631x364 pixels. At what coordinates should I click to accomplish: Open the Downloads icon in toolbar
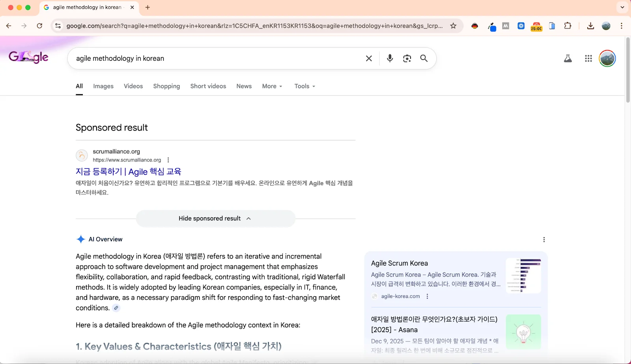pyautogui.click(x=590, y=26)
